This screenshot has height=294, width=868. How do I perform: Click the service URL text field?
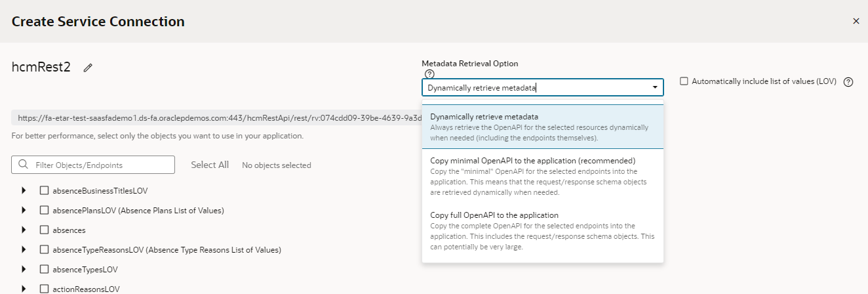coord(216,118)
